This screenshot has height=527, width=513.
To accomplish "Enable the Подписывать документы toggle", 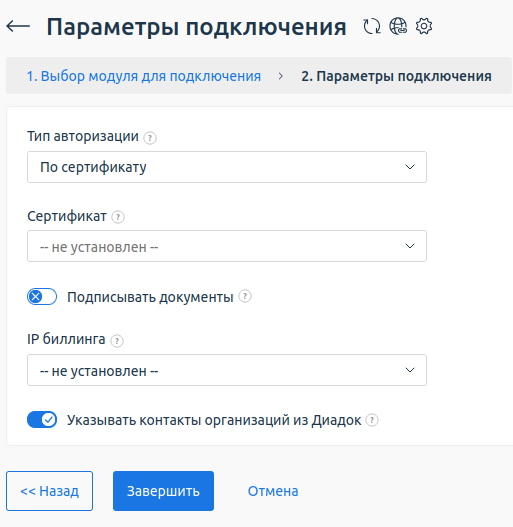I will tap(42, 296).
